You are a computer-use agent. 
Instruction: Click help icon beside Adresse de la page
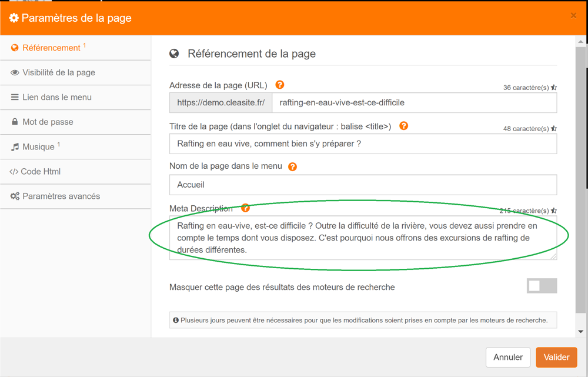point(280,85)
